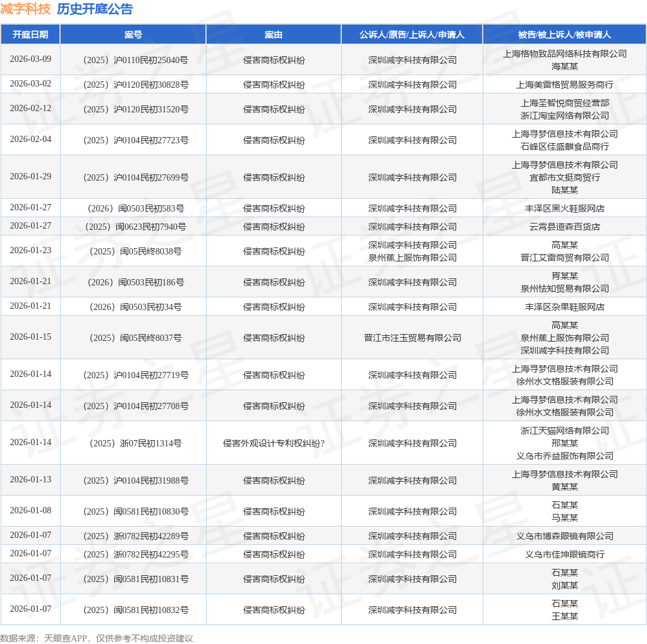Click cause 侵害外观设计专利权纠纷?
The height and width of the screenshot is (644, 647).
(x=274, y=444)
